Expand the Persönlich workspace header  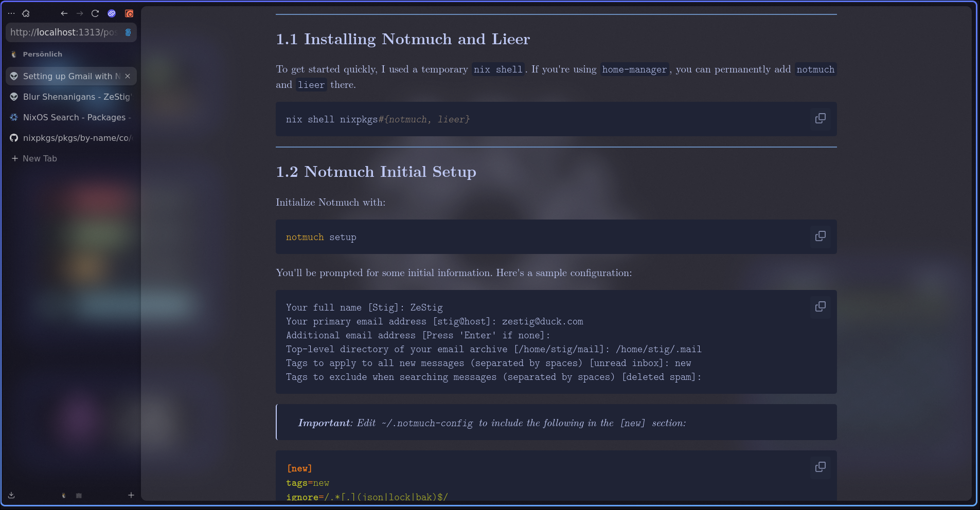click(x=42, y=54)
